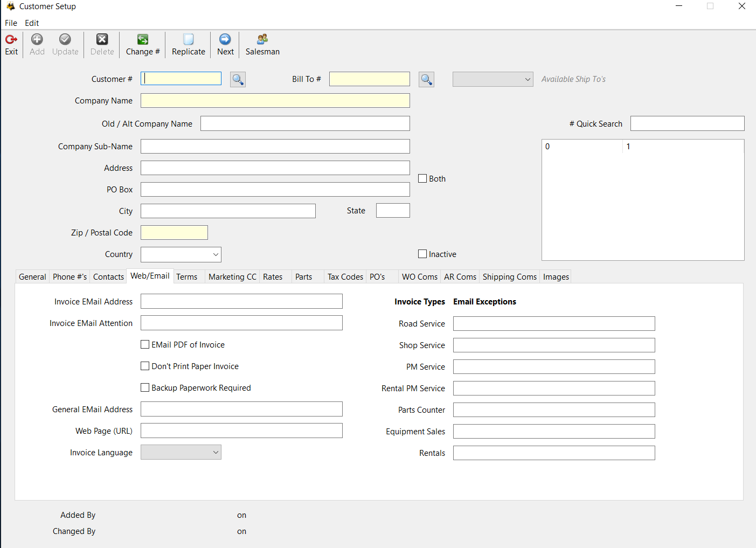Open the Shipping Coms tab

pos(510,277)
